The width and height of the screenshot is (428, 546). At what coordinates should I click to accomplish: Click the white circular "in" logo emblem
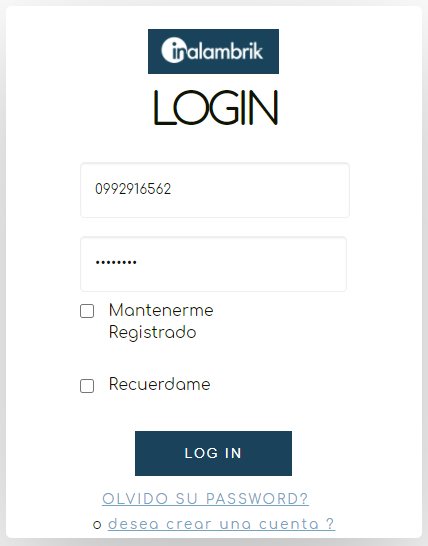pos(173,50)
